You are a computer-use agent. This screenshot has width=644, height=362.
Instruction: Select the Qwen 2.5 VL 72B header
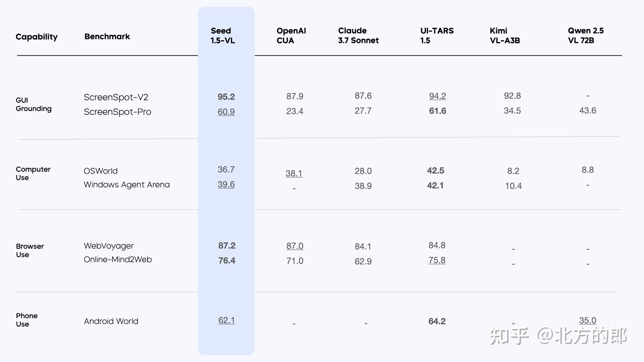pyautogui.click(x=586, y=36)
